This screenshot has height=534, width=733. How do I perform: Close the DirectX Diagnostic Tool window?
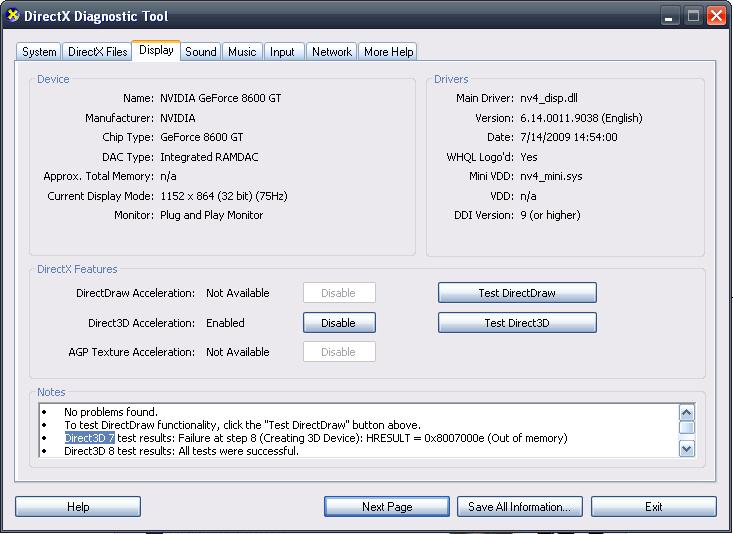(716, 16)
